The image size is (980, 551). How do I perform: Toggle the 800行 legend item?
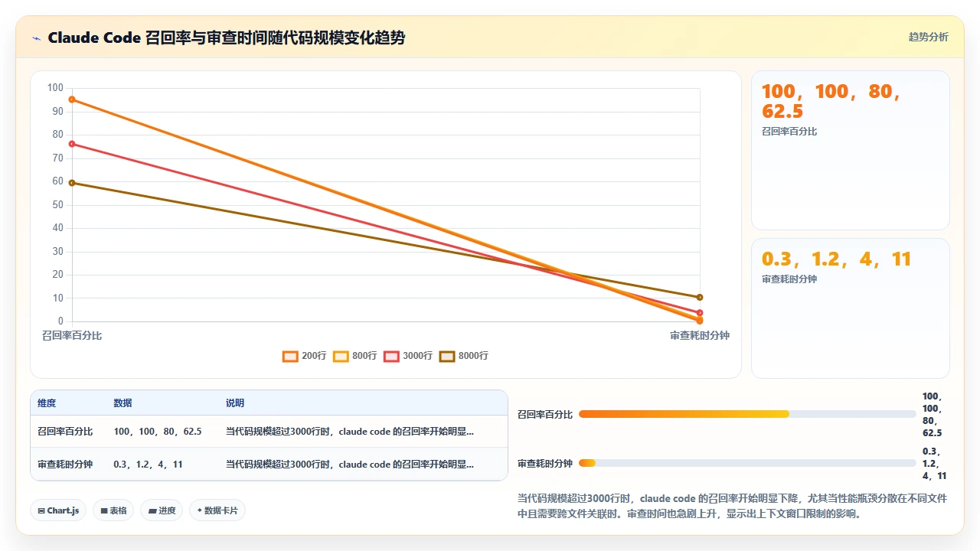click(x=355, y=356)
